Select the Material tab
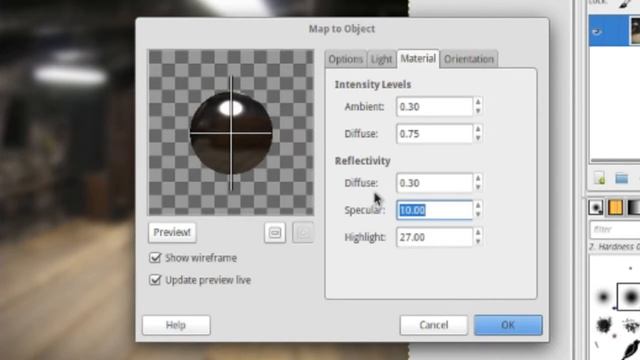Image resolution: width=640 pixels, height=360 pixels. (x=418, y=59)
